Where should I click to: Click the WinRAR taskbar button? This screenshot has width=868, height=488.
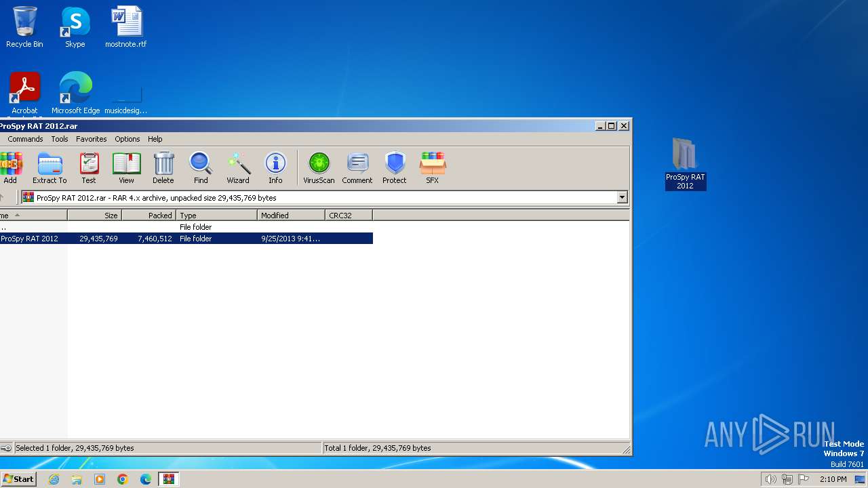coord(169,479)
